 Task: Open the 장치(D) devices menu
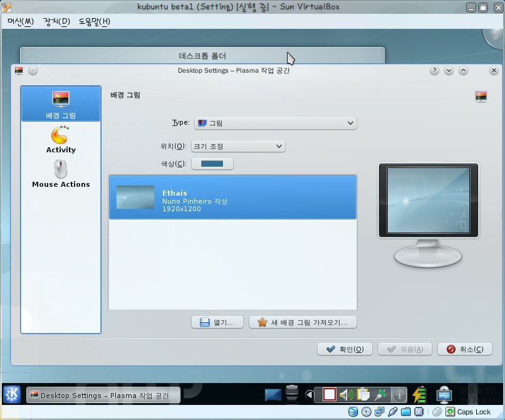56,21
